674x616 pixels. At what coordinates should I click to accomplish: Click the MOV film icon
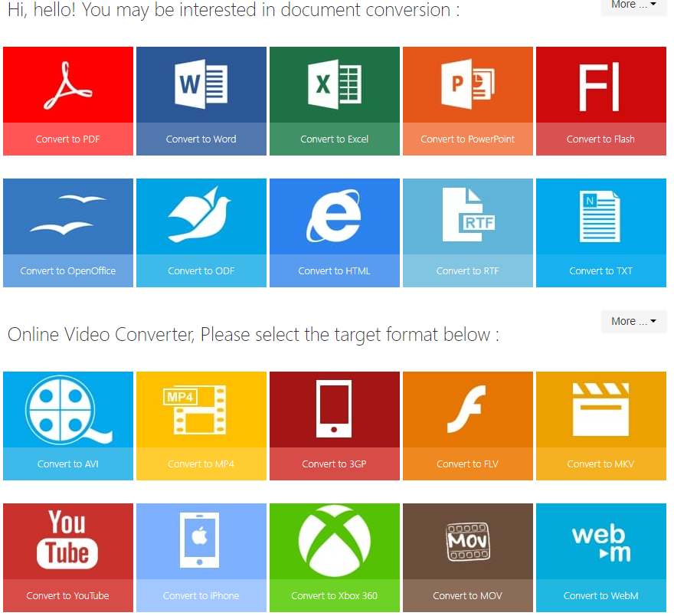(468, 542)
